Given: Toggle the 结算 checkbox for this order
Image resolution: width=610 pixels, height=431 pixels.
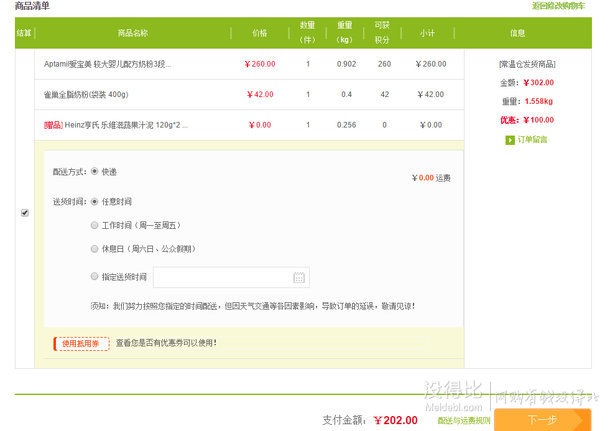Looking at the screenshot, I should pos(24,213).
